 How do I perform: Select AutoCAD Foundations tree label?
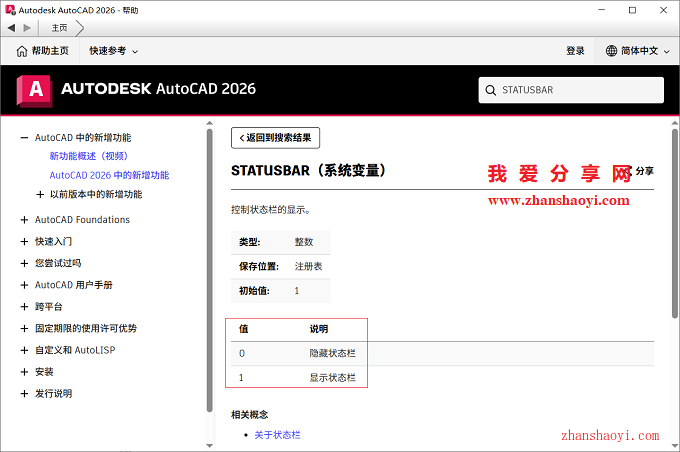click(82, 220)
